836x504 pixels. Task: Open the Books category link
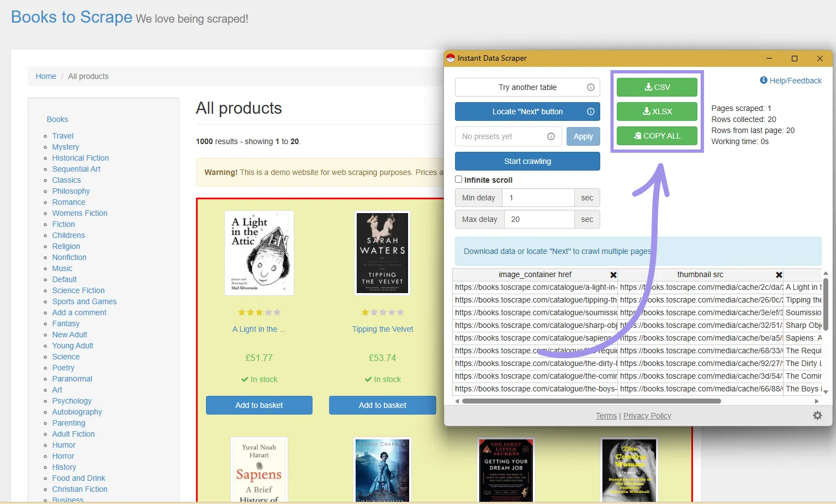[57, 119]
